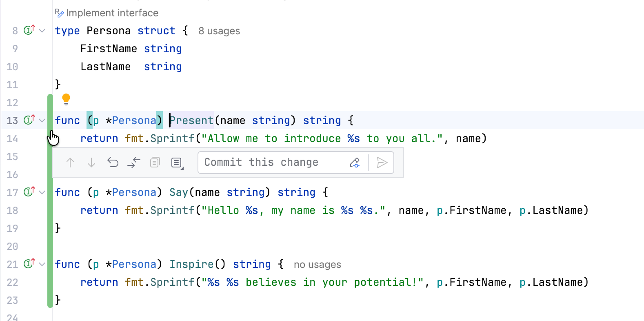This screenshot has width=644, height=321.
Task: Click the fmt package name on line 14
Action: coord(134,138)
